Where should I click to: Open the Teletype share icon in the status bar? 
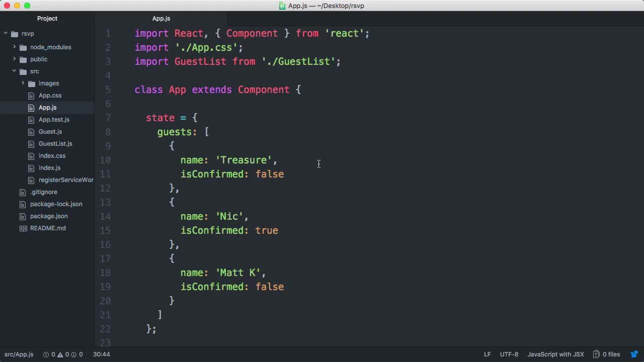634,354
